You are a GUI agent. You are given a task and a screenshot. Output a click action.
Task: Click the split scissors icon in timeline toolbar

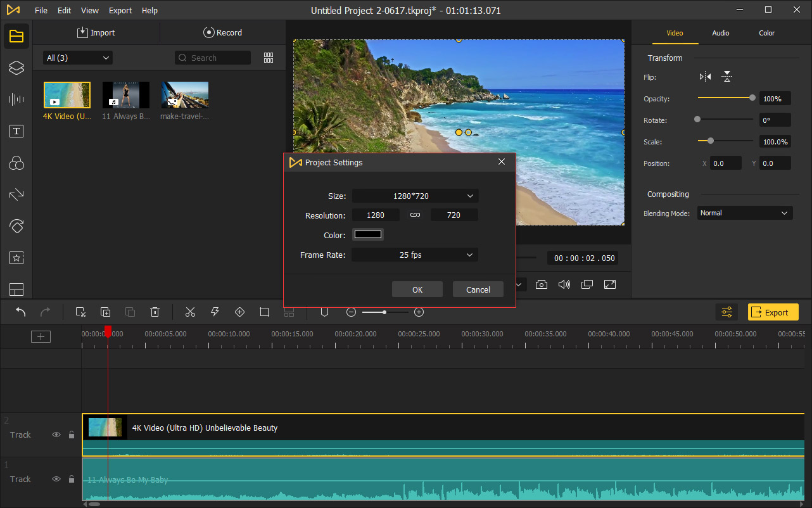[x=190, y=312]
